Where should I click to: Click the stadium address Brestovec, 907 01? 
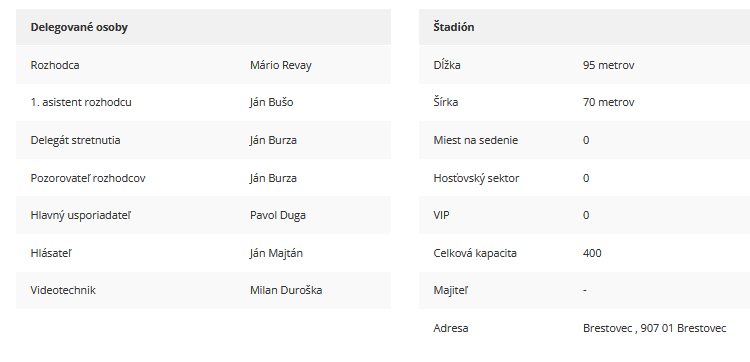654,329
